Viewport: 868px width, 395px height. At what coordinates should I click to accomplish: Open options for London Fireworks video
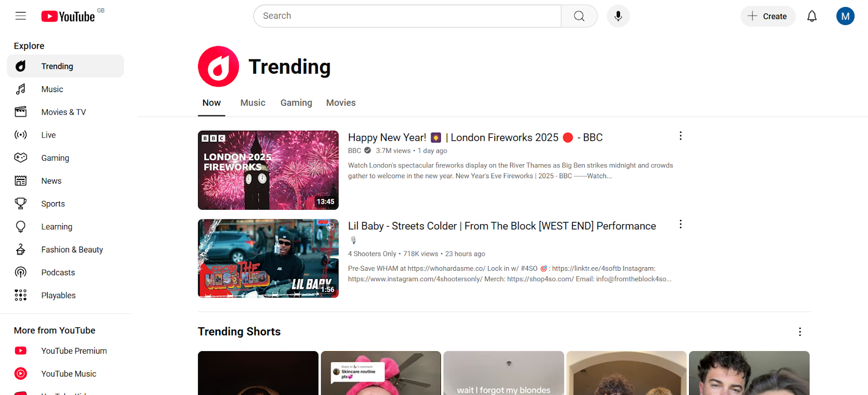[x=680, y=136]
